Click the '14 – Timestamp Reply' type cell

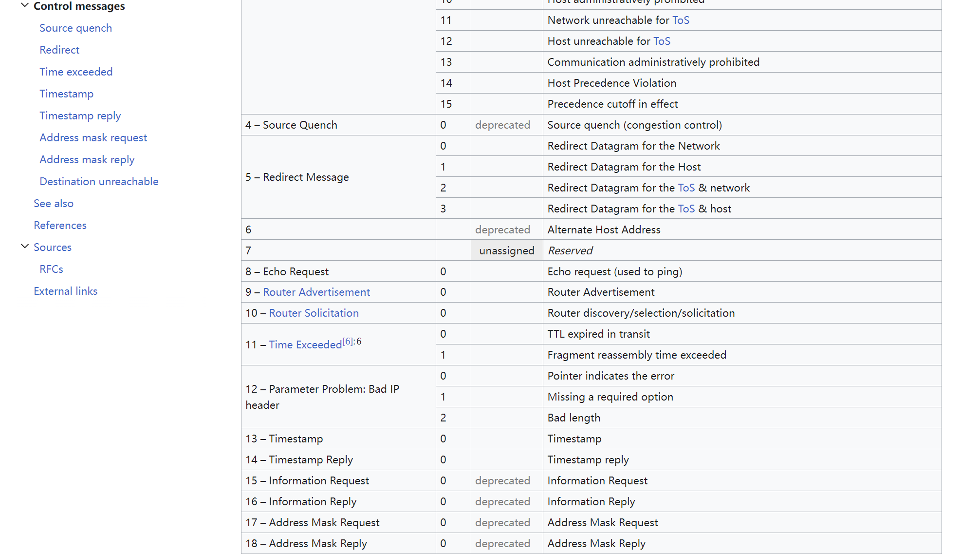pyautogui.click(x=338, y=459)
